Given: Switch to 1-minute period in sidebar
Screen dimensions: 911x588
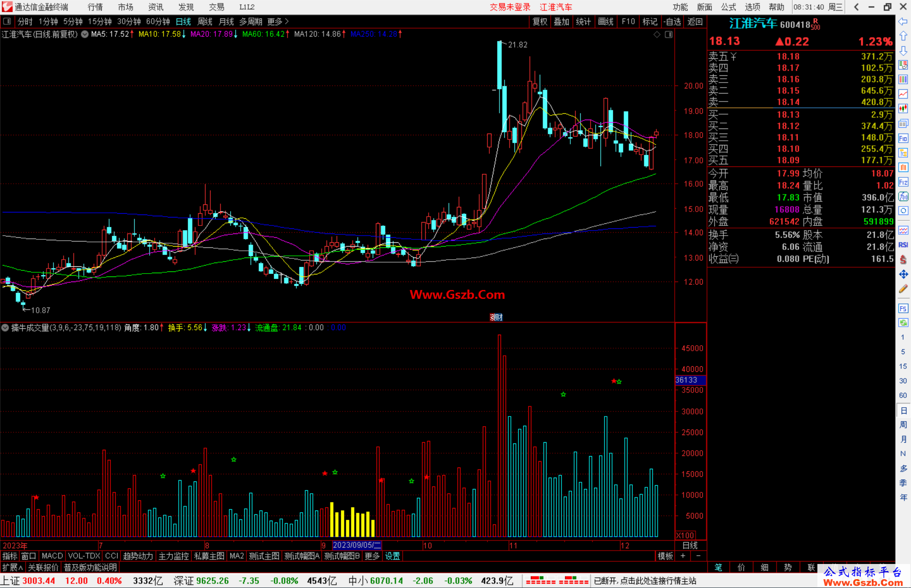Looking at the screenshot, I should tap(903, 337).
